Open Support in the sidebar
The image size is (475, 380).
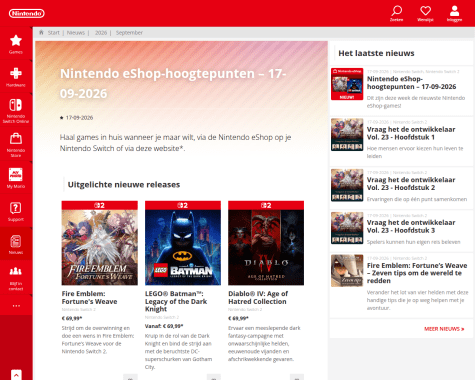tap(16, 211)
